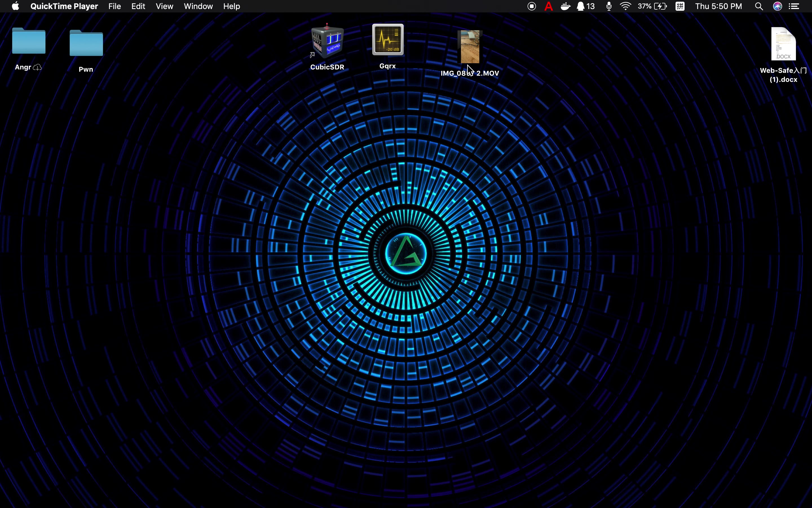Click the red A menu bar icon
812x508 pixels.
(x=549, y=6)
